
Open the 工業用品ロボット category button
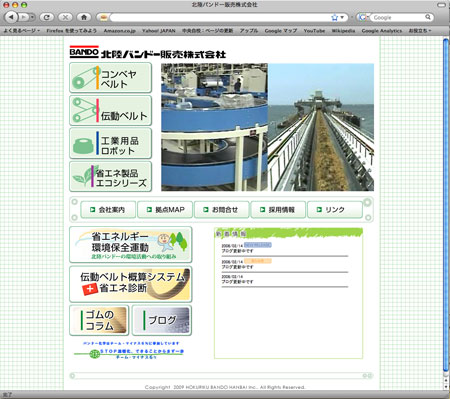click(x=110, y=143)
